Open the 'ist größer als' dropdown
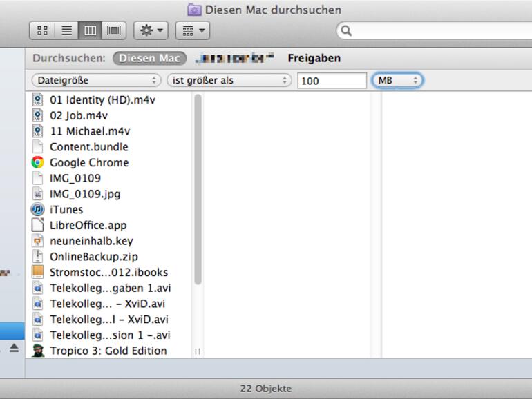 (229, 80)
